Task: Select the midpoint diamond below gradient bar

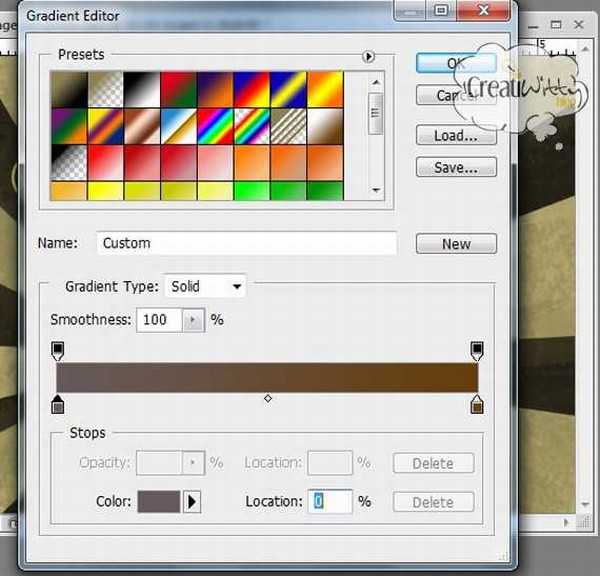Action: 267,399
